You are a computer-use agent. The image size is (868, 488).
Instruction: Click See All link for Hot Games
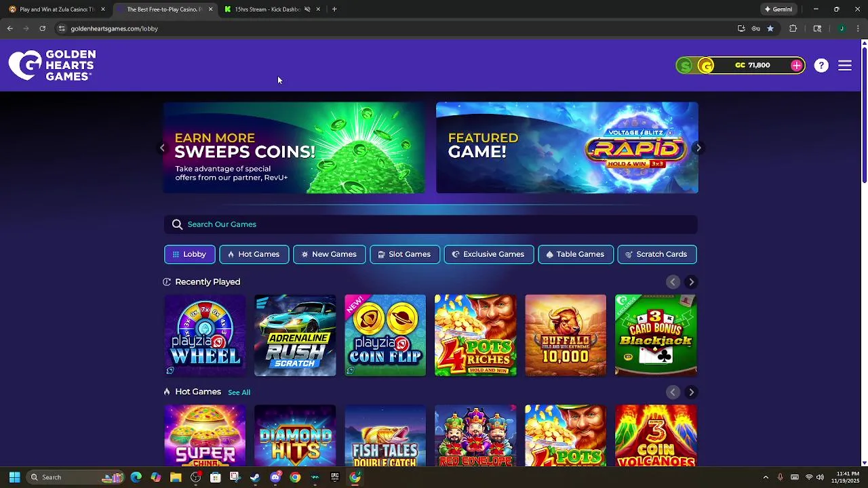[239, 392]
